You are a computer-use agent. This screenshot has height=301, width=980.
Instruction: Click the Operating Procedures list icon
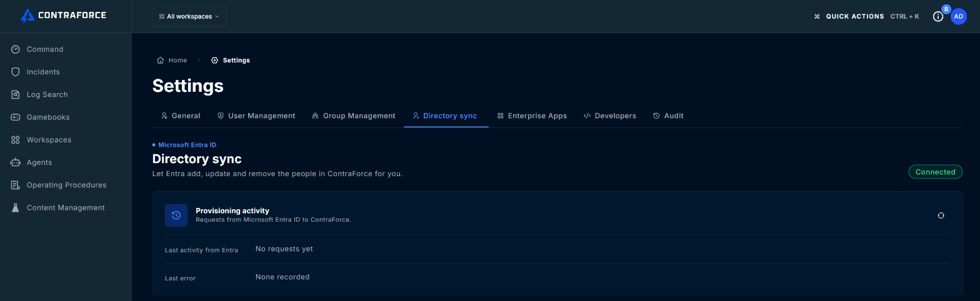16,185
